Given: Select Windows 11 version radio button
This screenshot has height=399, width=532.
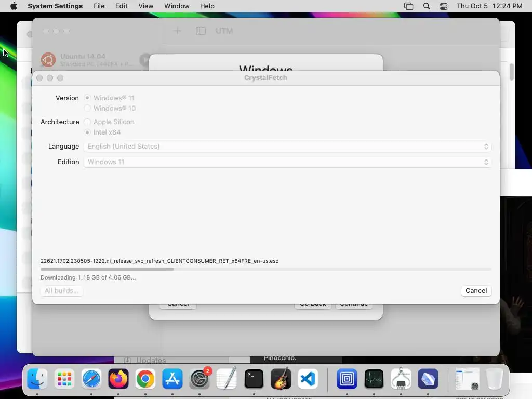Looking at the screenshot, I should coord(87,98).
